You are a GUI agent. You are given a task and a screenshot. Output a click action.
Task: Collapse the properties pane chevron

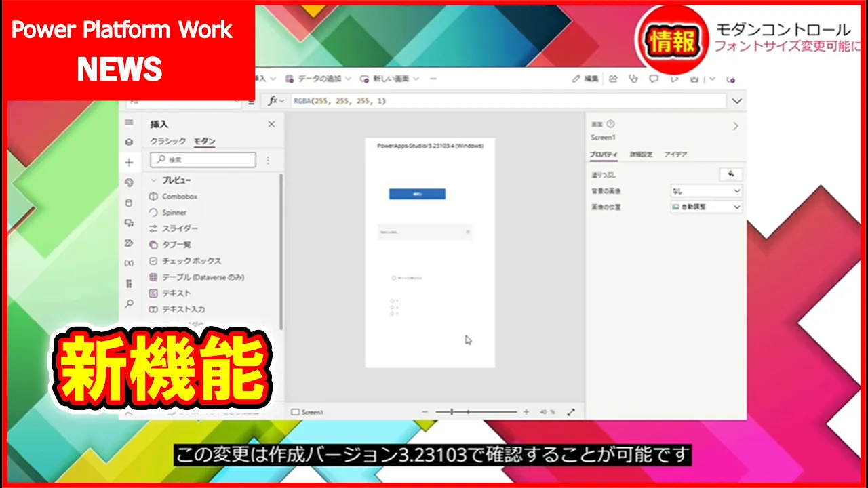pyautogui.click(x=736, y=126)
